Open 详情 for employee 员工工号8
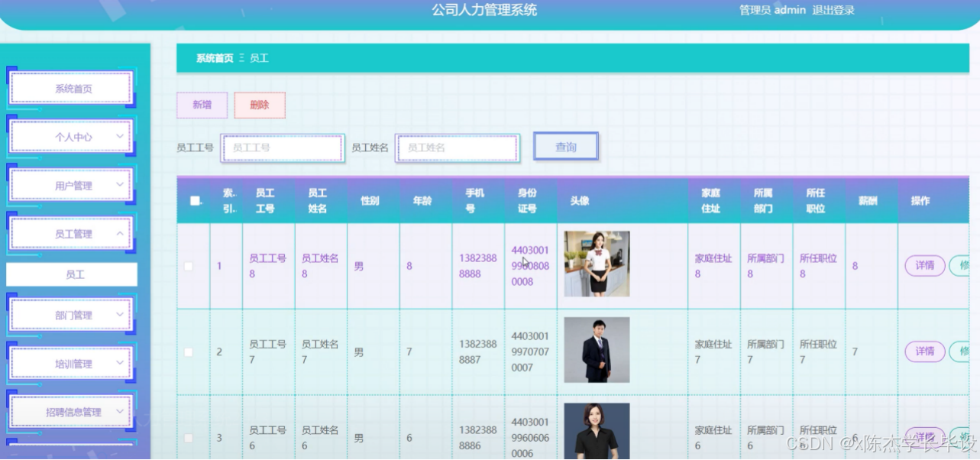Image resolution: width=980 pixels, height=460 pixels. tap(925, 266)
